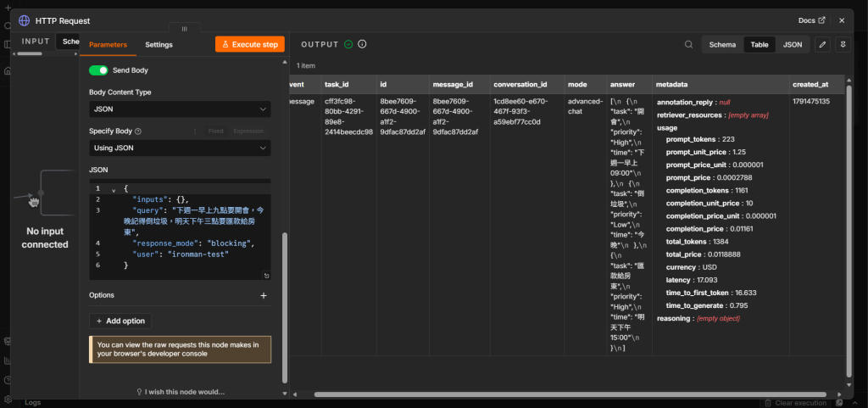The height and width of the screenshot is (408, 868).
Task: Click the 1 item count label
Action: [305, 65]
